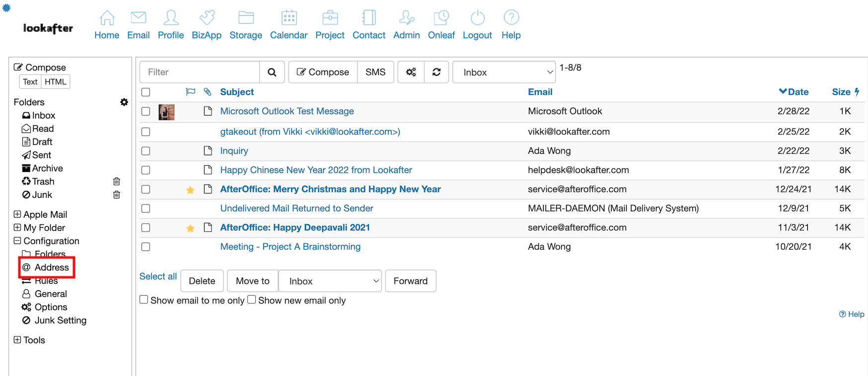Click the Folders gear settings icon
Viewport: 868px width, 376px height.
[124, 102]
